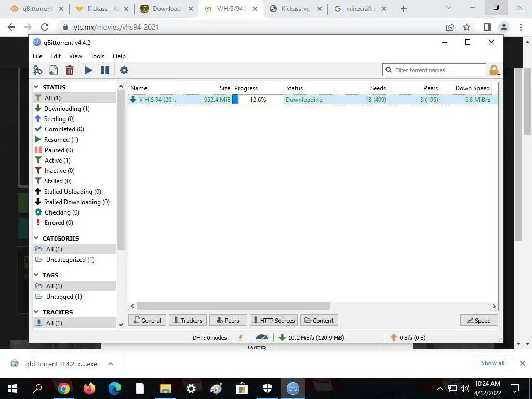Screen dimensions: 532x399
Task: Open Options via the gear toolbar icon
Action: (124, 70)
